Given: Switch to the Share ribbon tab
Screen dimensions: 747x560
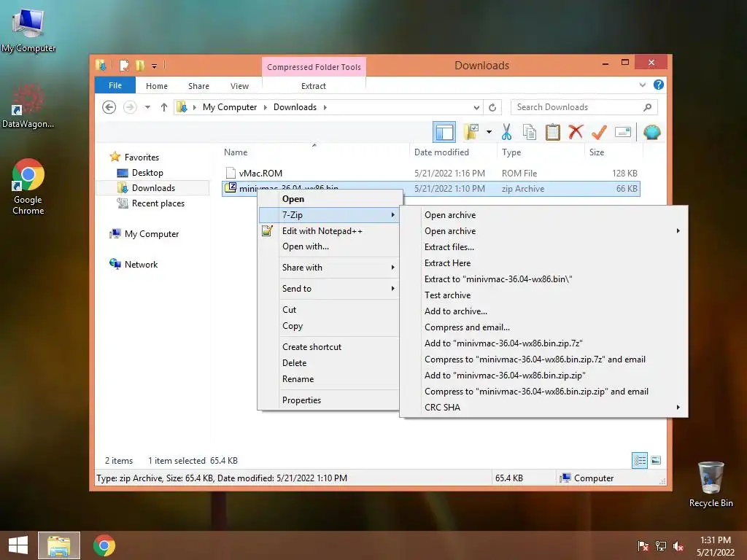Looking at the screenshot, I should point(198,86).
